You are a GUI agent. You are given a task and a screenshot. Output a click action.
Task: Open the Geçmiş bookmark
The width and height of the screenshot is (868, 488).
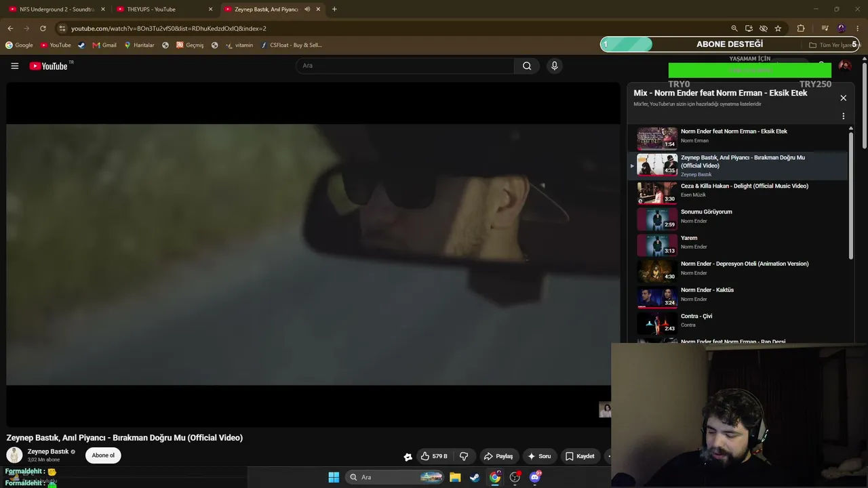click(190, 45)
